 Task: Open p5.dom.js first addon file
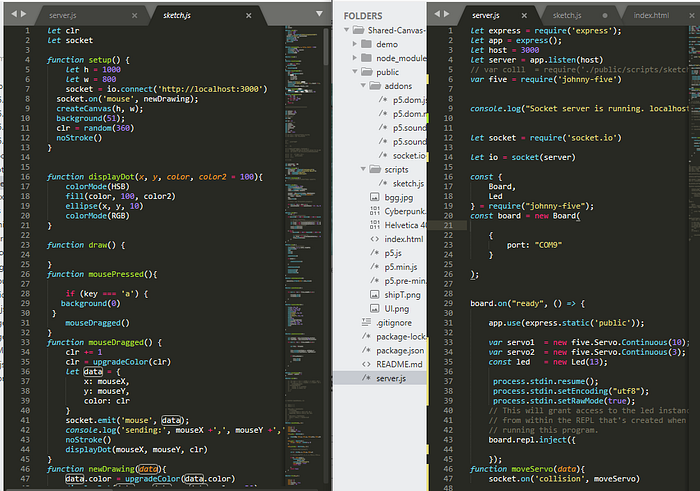click(x=409, y=100)
